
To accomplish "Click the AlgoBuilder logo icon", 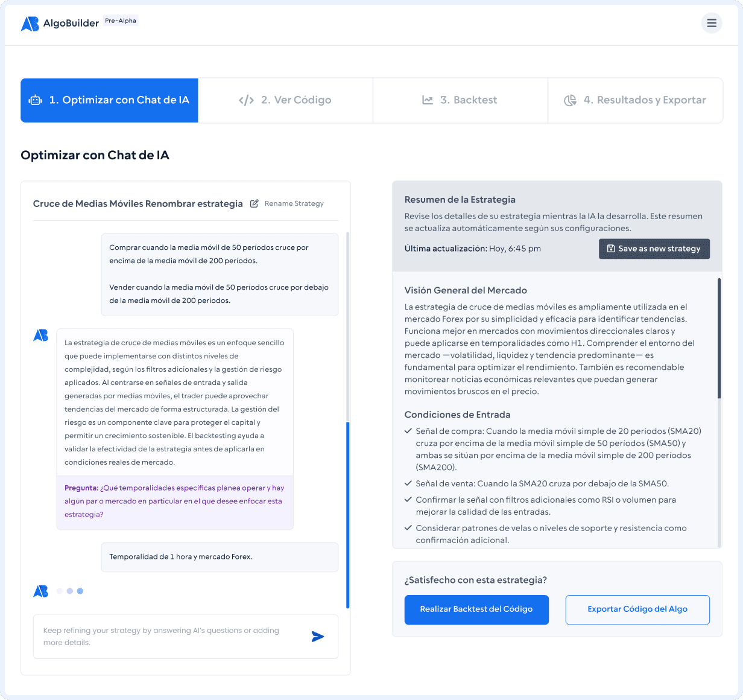I will click(x=30, y=24).
